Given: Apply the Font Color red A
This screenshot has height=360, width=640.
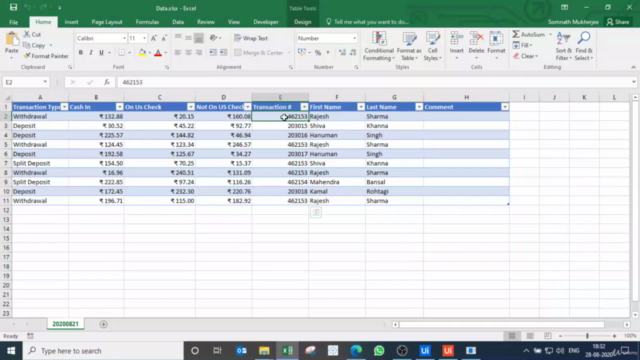Looking at the screenshot, I should 158,53.
